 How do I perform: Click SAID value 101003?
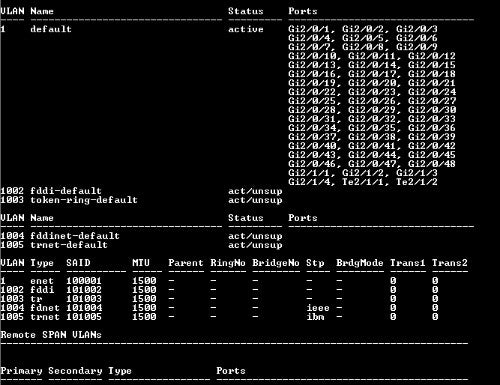[x=84, y=299]
